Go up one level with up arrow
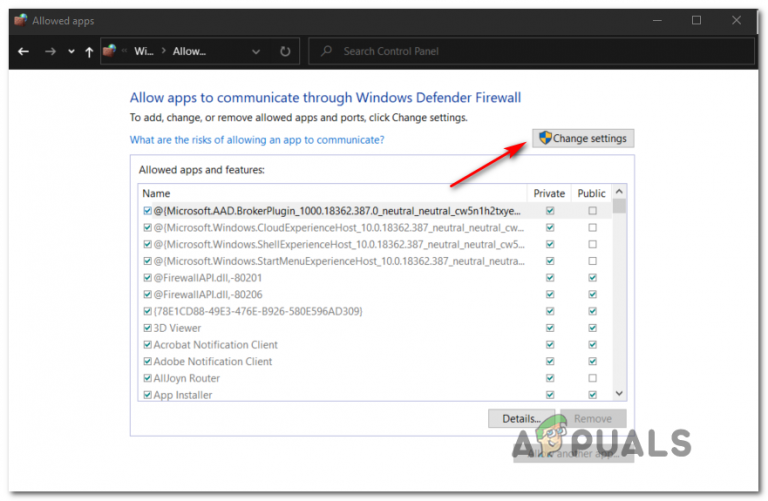The image size is (768, 501). coord(89,52)
